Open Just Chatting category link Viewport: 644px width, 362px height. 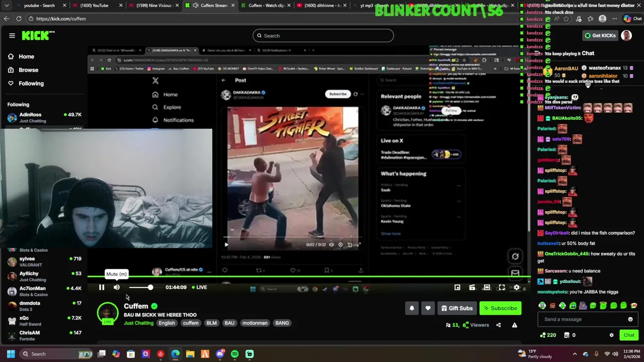pos(138,323)
